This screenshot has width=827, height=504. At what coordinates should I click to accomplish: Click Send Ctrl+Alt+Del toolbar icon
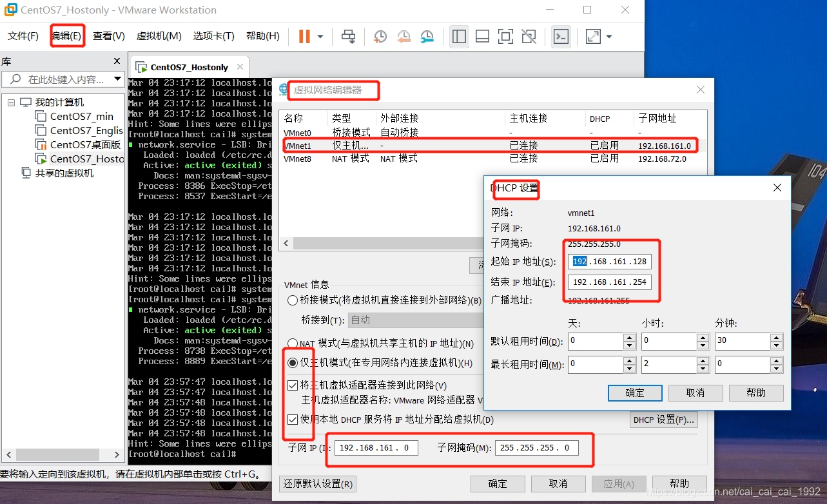pyautogui.click(x=348, y=37)
